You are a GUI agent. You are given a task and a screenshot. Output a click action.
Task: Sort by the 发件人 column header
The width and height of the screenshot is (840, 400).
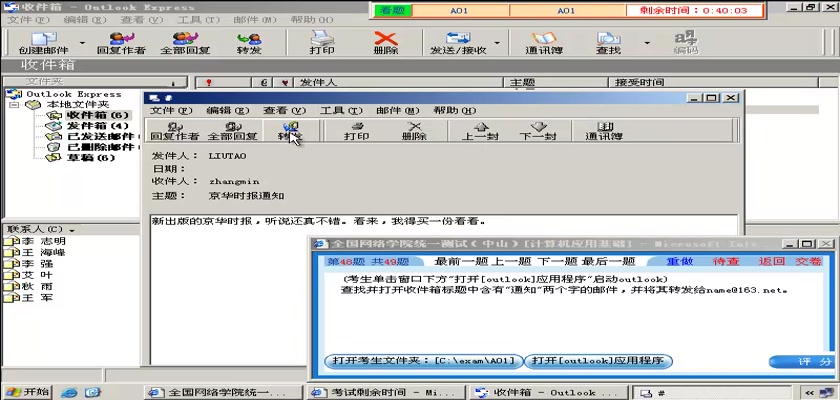[x=399, y=82]
